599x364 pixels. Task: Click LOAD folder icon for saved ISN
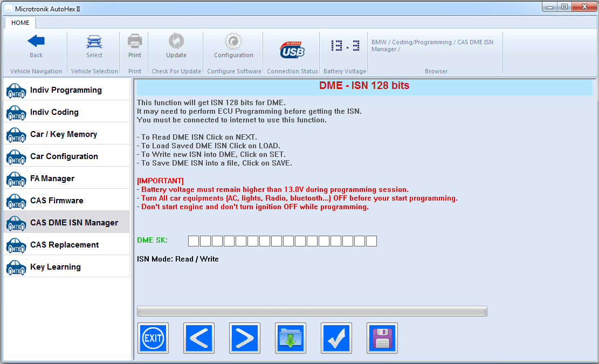click(x=291, y=338)
